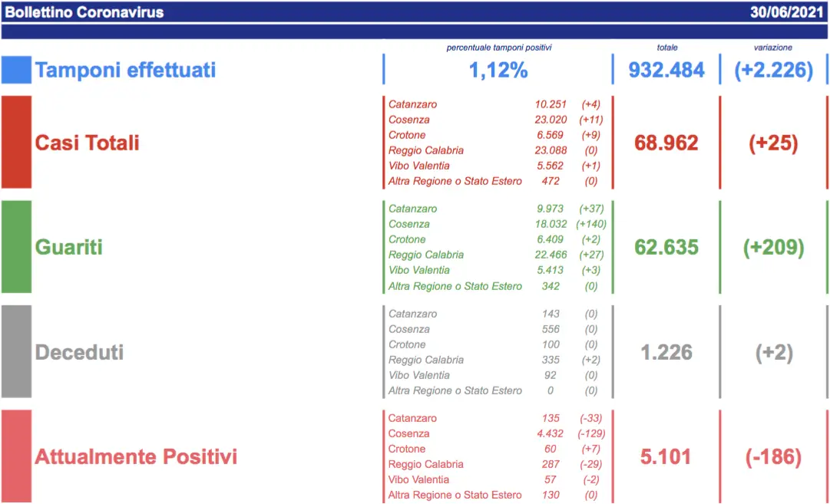Image resolution: width=830 pixels, height=504 pixels.
Task: Click the gray Deceduti color block
Action: click(16, 351)
